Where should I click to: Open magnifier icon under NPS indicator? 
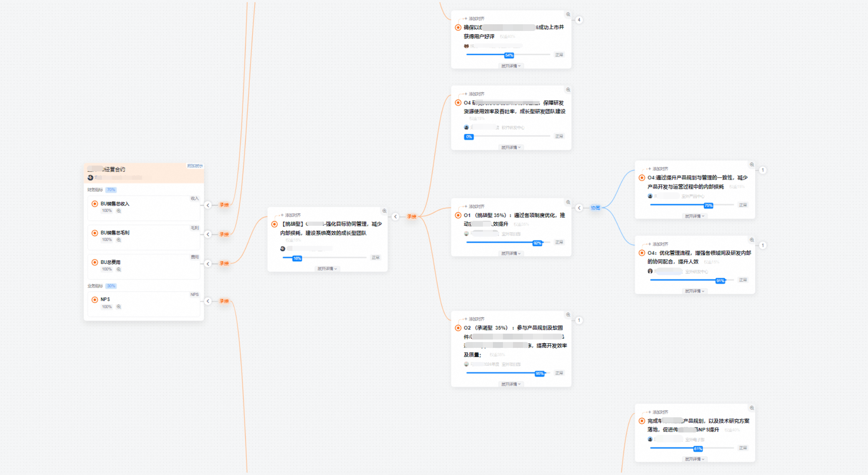pyautogui.click(x=119, y=306)
